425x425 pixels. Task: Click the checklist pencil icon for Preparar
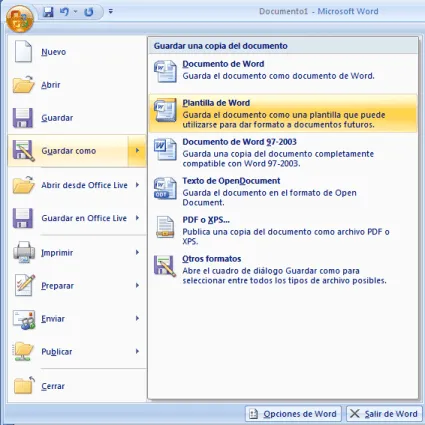click(x=25, y=285)
